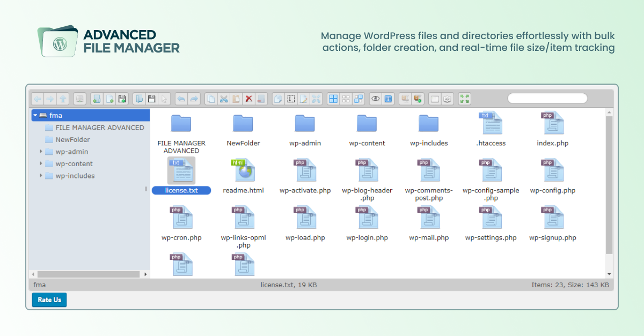The height and width of the screenshot is (336, 644).
Task: Click the Select none icon
Action: click(346, 99)
